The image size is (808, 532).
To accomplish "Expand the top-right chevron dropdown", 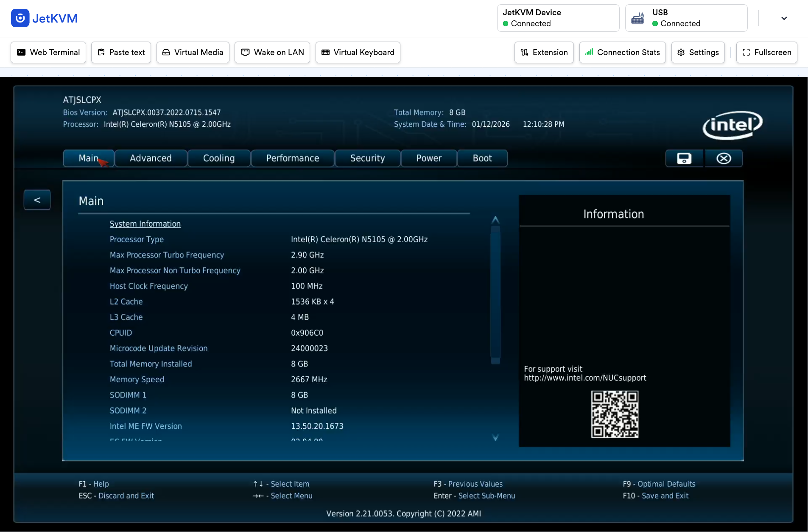I will click(x=784, y=18).
